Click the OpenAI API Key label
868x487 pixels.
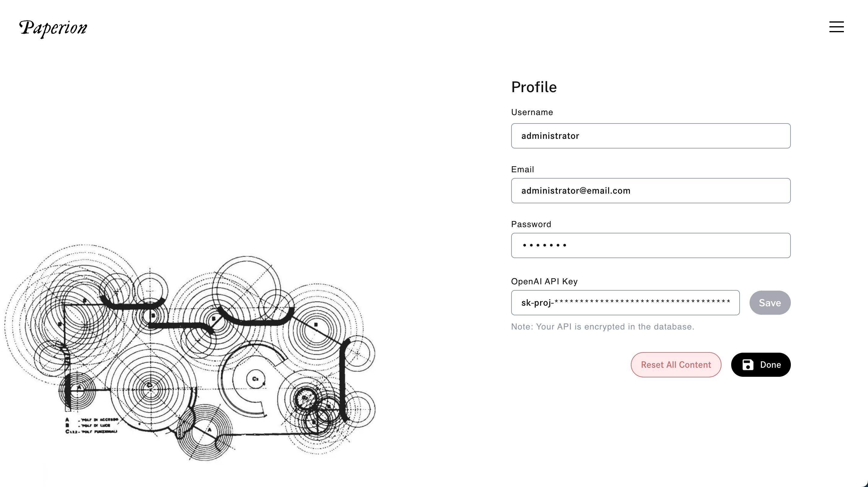(x=544, y=282)
